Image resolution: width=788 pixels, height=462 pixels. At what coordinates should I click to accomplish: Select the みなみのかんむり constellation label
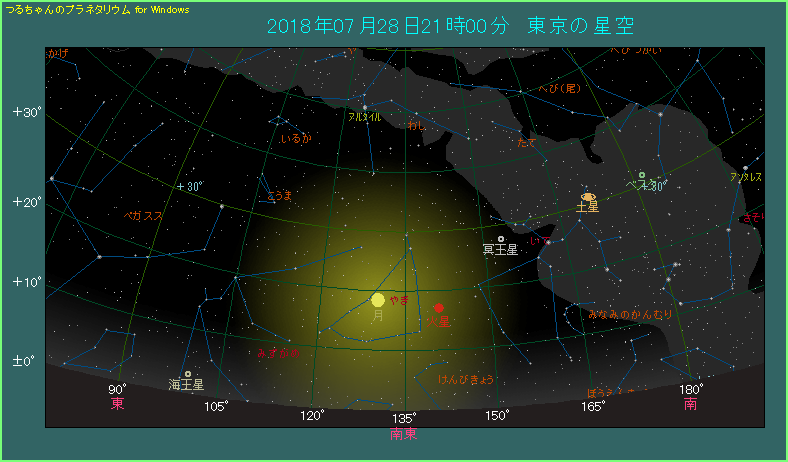(630, 314)
